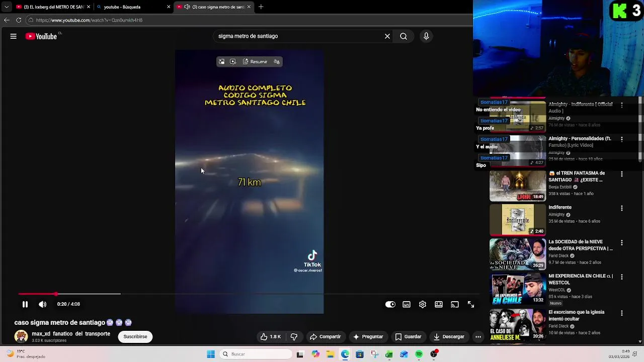Open options for El exorcismo video

(x=622, y=313)
